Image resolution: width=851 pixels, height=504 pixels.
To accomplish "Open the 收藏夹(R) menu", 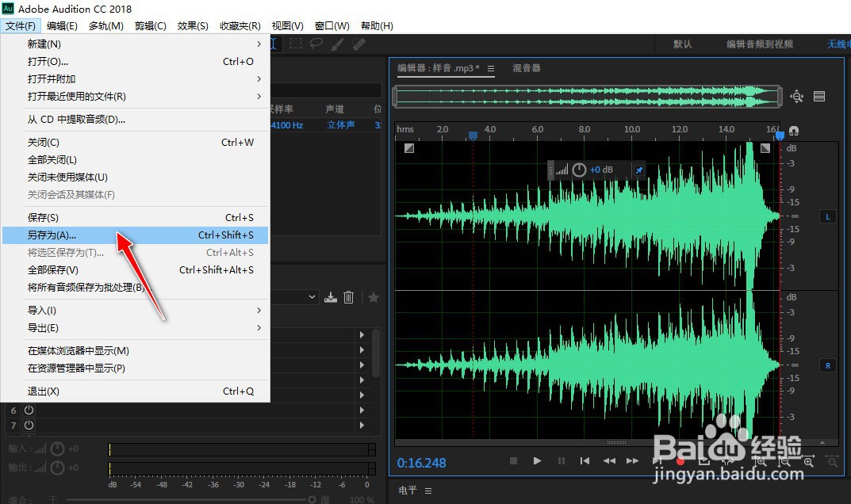I will click(x=240, y=25).
